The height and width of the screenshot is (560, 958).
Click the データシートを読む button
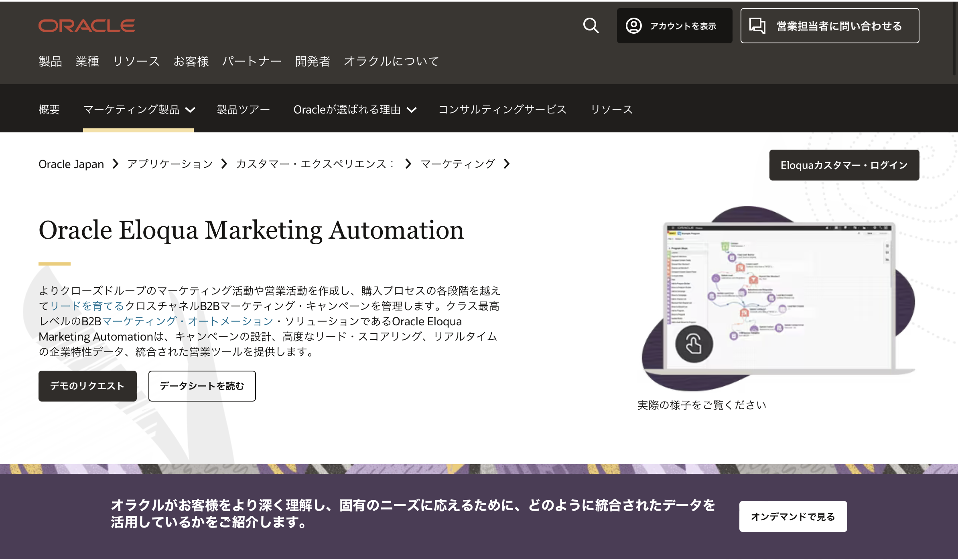pos(202,386)
